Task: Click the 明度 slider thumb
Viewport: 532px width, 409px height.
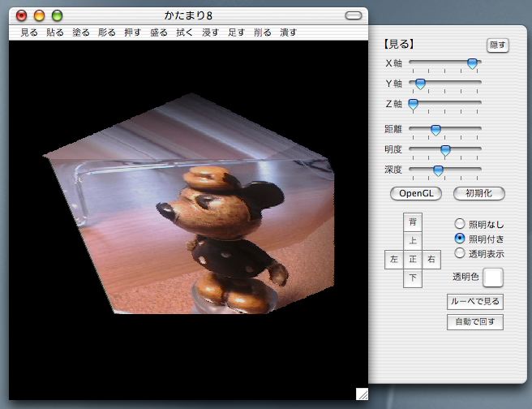Action: point(445,150)
